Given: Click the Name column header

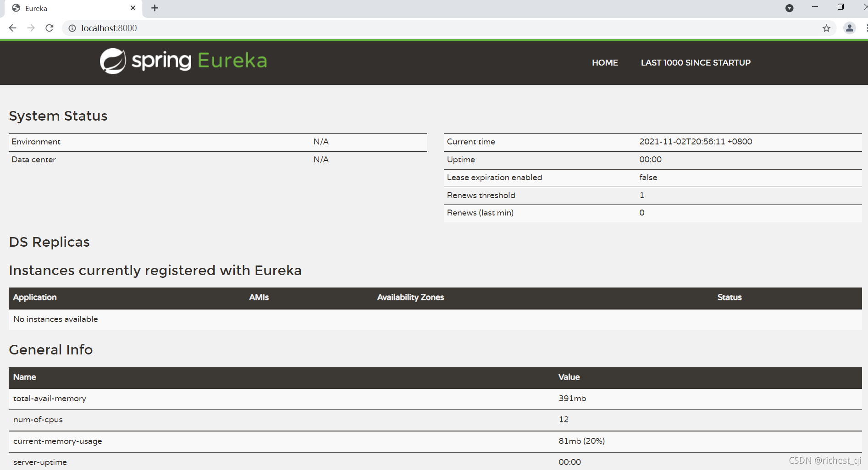Looking at the screenshot, I should [x=24, y=377].
